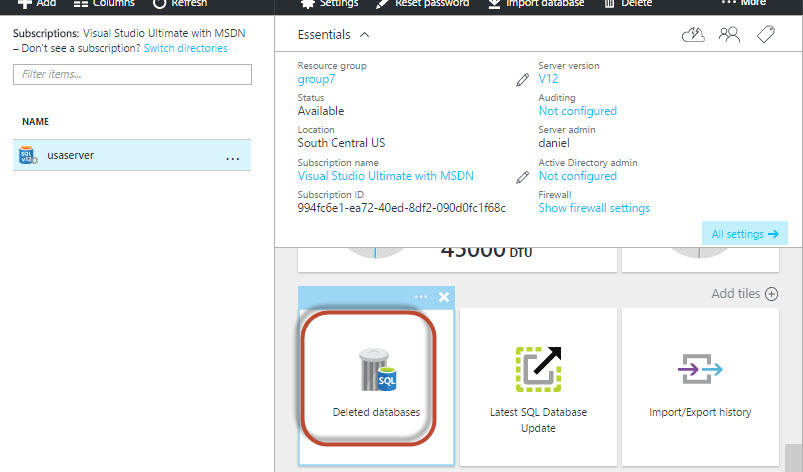Click the Add button in toolbar
The image size is (803, 472).
click(36, 4)
